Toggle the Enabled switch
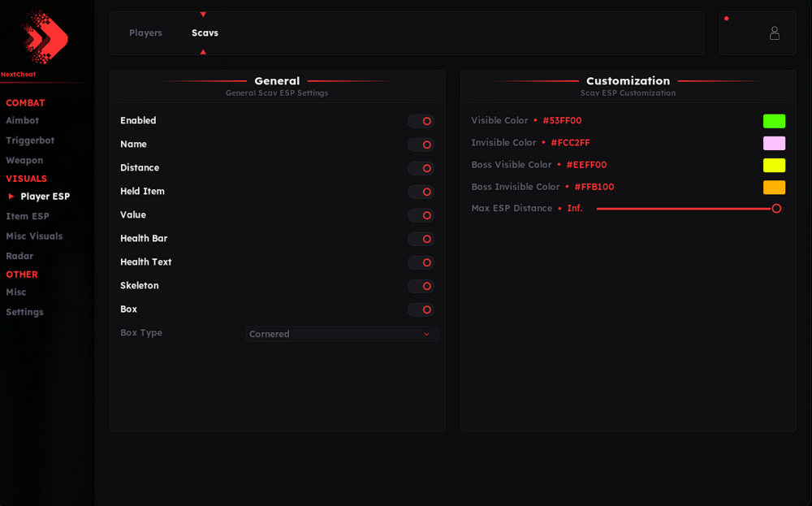The image size is (812, 506). coord(421,121)
